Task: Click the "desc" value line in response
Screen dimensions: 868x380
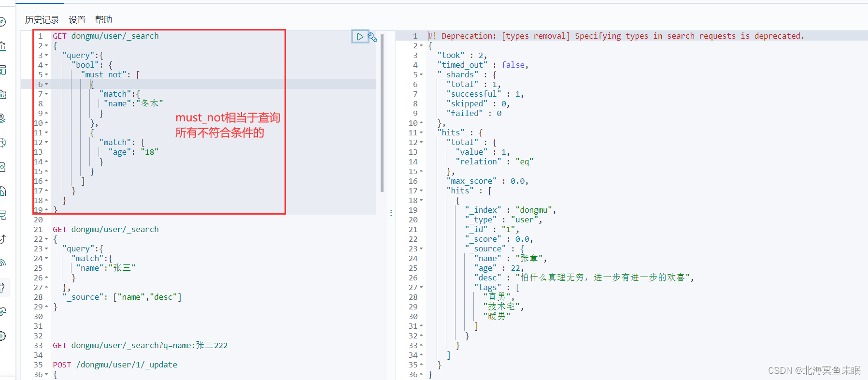Action: pos(584,278)
